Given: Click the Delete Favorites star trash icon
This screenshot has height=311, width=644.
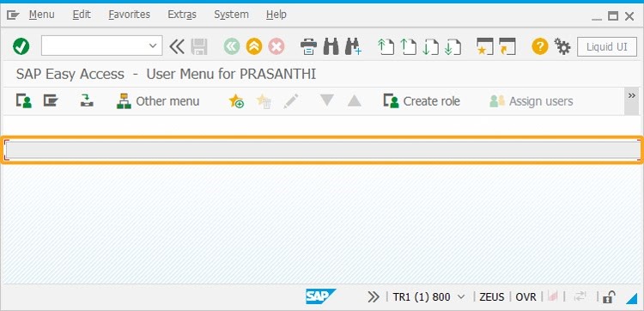Looking at the screenshot, I should point(264,101).
